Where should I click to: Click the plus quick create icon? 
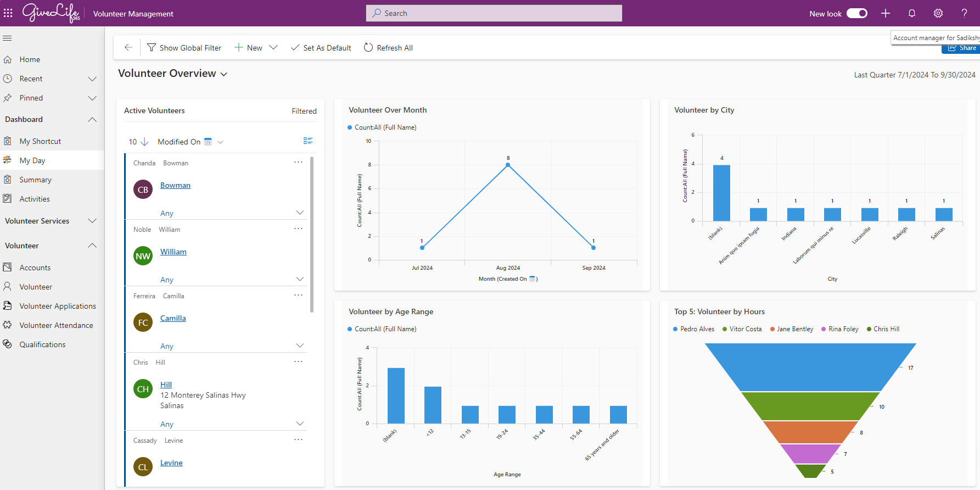tap(886, 13)
